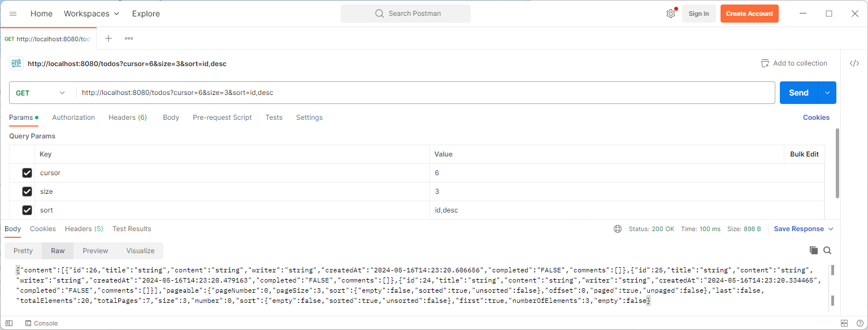Image resolution: width=868 pixels, height=330 pixels.
Task: Toggle the sidebar layout icon in status bar
Action: 10,323
